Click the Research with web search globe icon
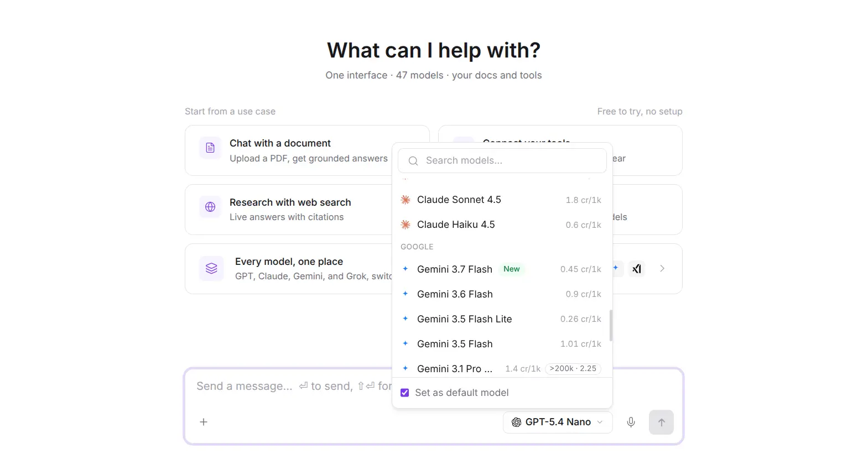The image size is (868, 454). click(x=210, y=207)
